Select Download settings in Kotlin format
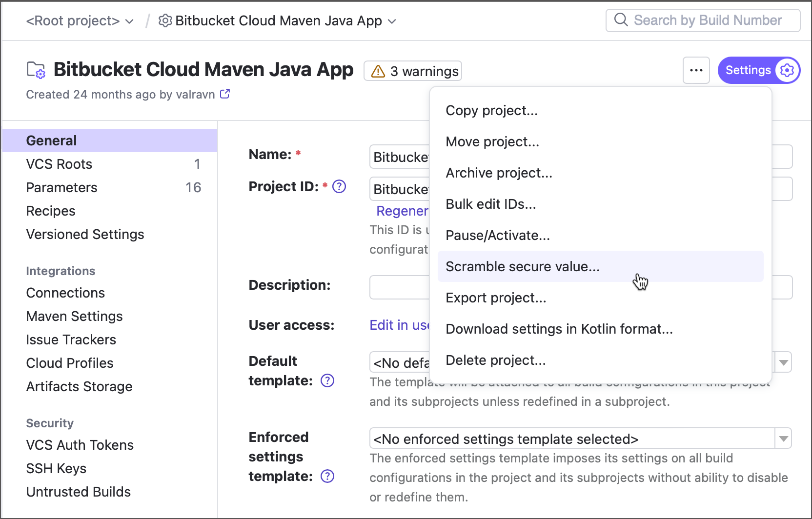Image resolution: width=812 pixels, height=519 pixels. tap(559, 329)
